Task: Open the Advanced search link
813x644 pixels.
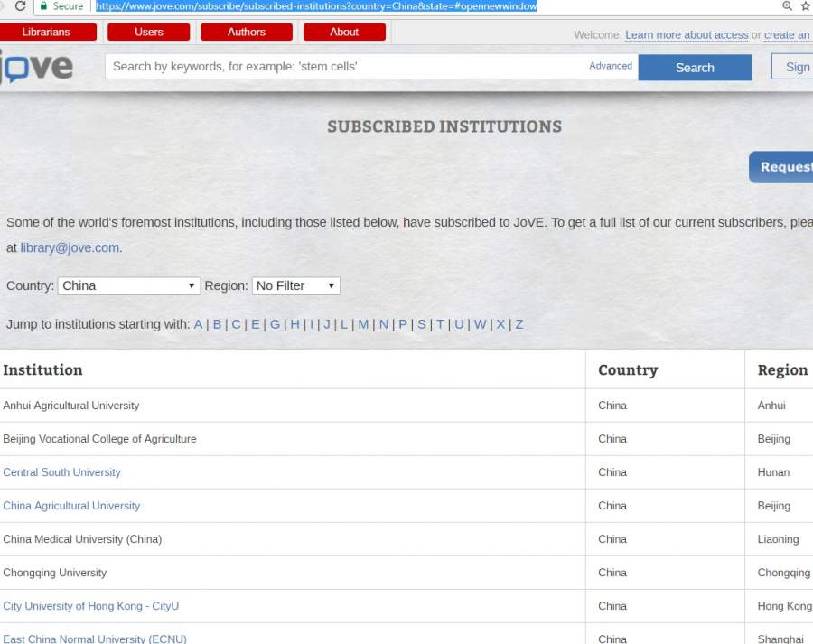Action: point(611,66)
